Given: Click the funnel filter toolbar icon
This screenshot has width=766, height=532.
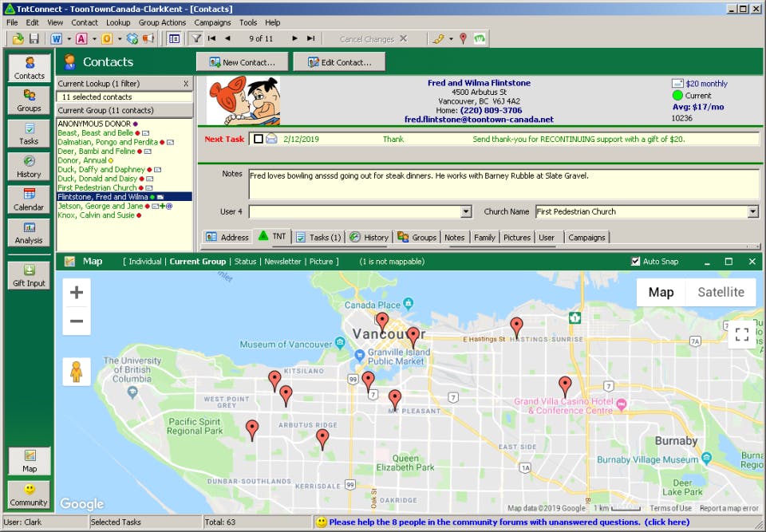Looking at the screenshot, I should [x=196, y=38].
